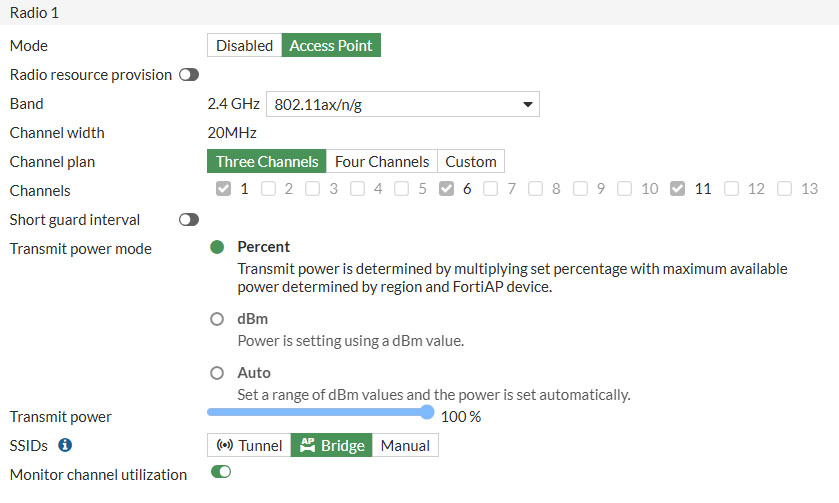Set radio Mode to Disabled

[244, 46]
